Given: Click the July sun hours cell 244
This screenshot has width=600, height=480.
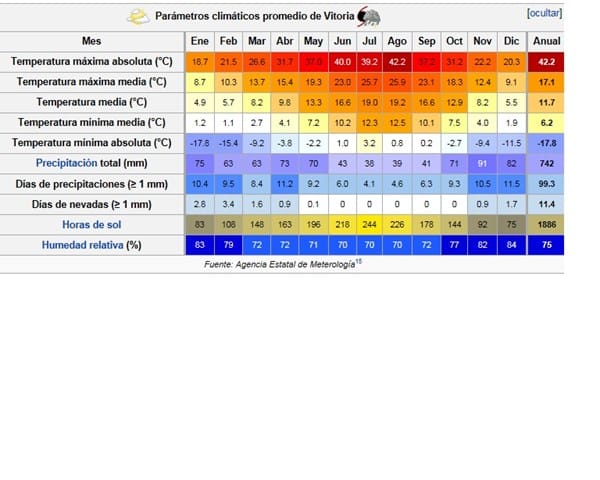Looking at the screenshot, I should (369, 225).
